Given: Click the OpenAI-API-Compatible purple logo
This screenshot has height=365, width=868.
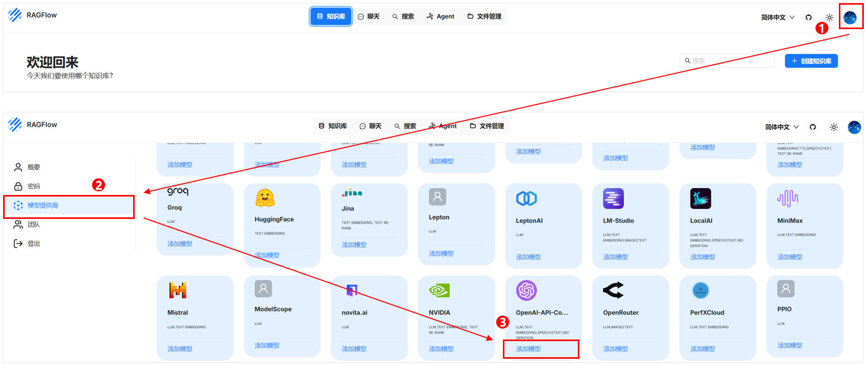Looking at the screenshot, I should tap(526, 290).
